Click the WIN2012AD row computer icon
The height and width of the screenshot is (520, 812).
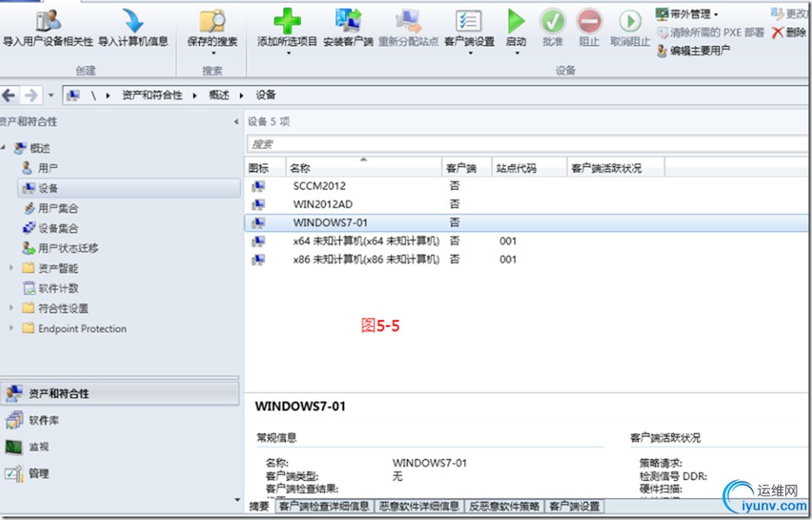pyautogui.click(x=258, y=204)
